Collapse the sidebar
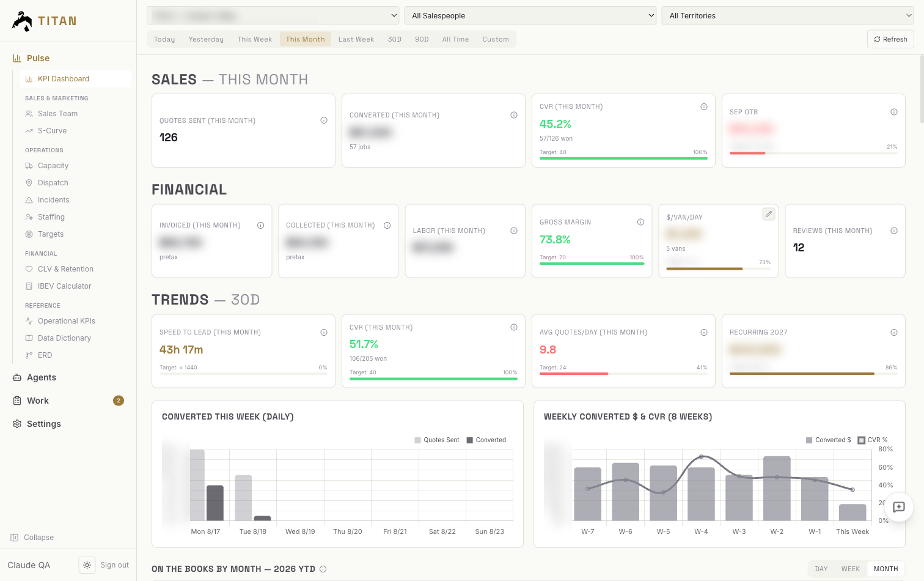 (32, 538)
